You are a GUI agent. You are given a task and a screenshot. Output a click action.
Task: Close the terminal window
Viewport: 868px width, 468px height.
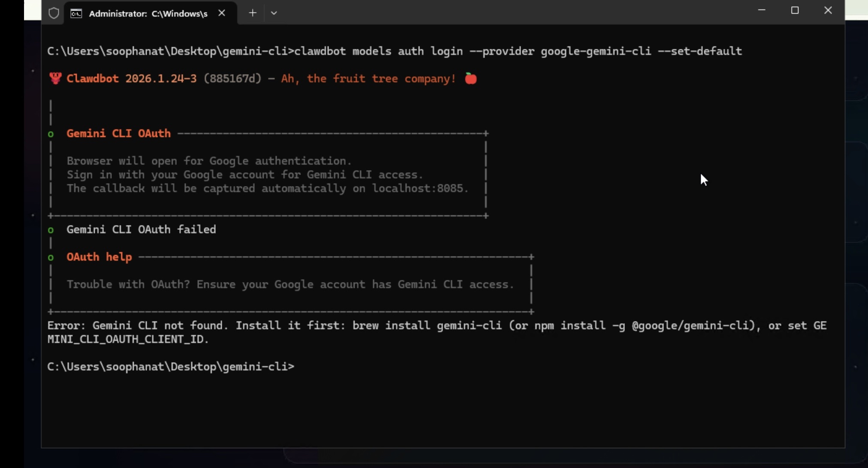pos(828,10)
